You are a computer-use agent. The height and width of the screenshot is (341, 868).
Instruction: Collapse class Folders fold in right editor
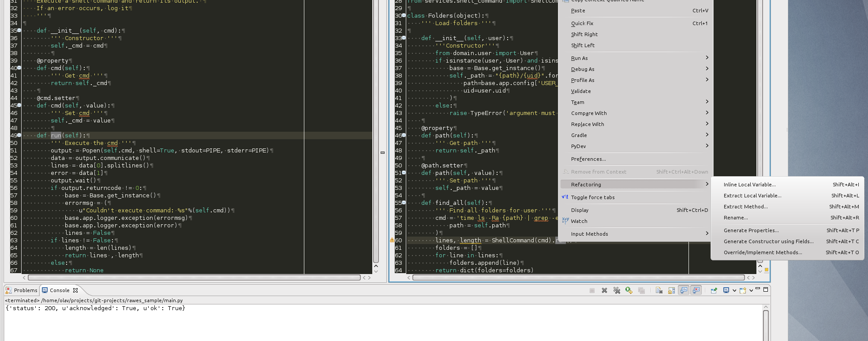404,15
